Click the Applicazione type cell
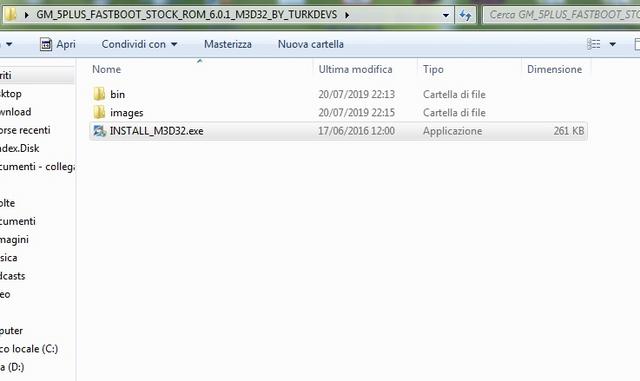The height and width of the screenshot is (381, 640). pos(452,131)
